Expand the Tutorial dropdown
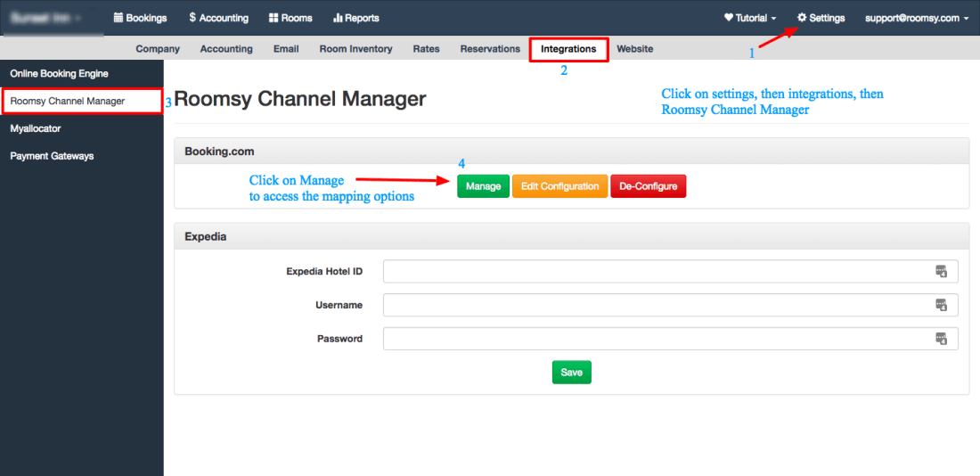980x476 pixels. tap(750, 18)
